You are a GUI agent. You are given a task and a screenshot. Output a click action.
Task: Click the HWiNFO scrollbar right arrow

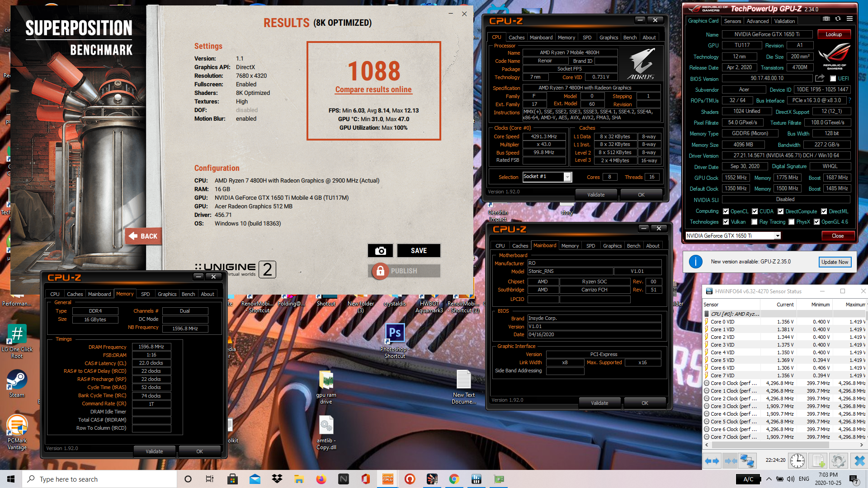[861, 445]
